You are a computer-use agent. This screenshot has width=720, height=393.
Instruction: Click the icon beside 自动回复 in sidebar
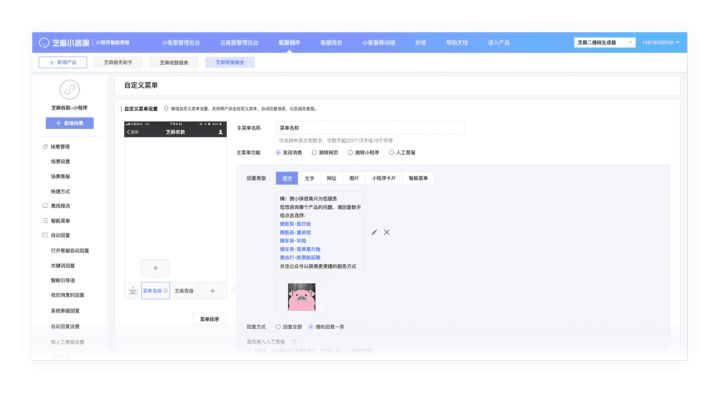click(x=45, y=235)
